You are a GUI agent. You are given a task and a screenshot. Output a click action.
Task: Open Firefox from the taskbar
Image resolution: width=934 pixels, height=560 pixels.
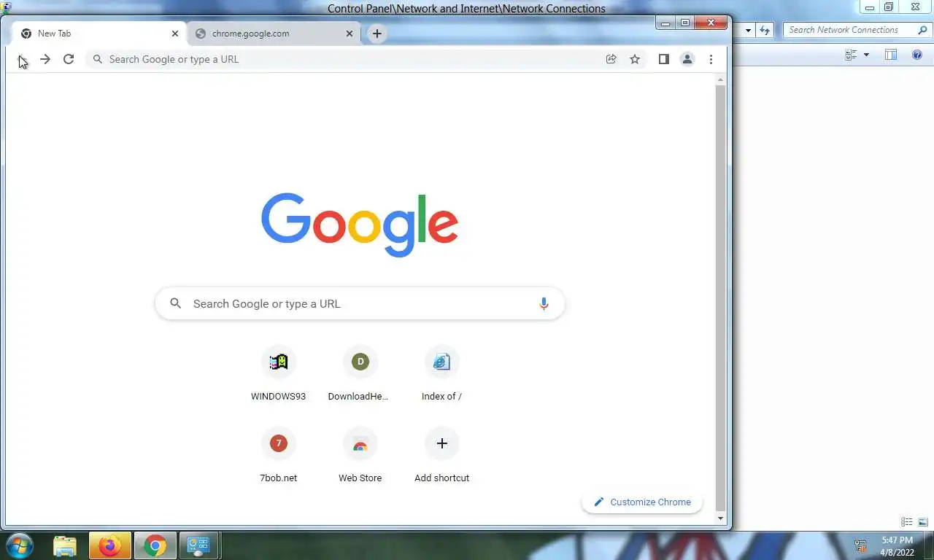point(110,545)
